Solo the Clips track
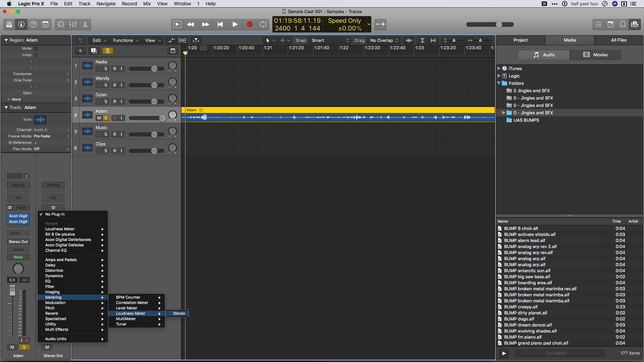 [x=106, y=151]
